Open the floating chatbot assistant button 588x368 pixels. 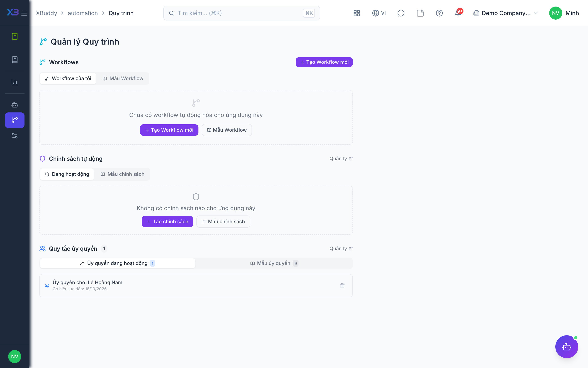point(567,347)
